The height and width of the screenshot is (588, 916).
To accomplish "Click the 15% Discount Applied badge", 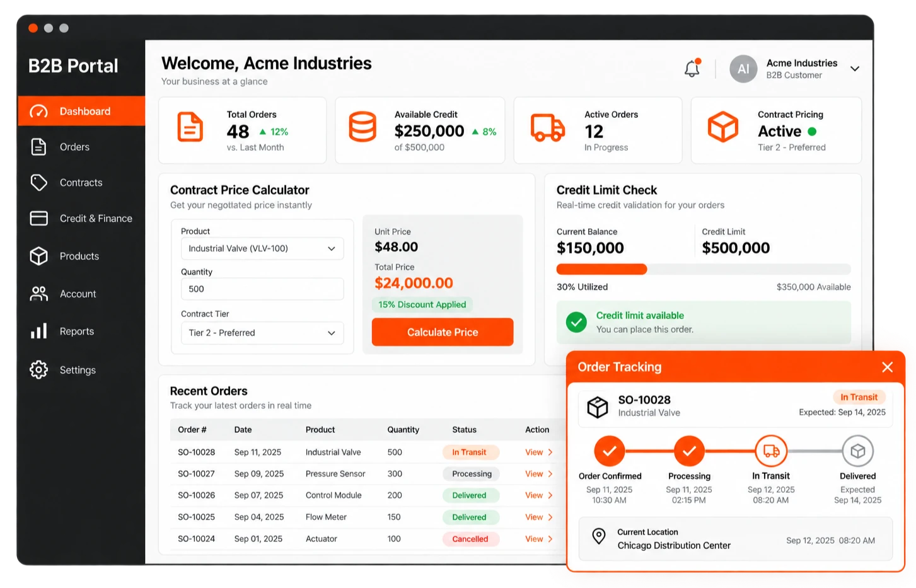I will click(422, 304).
